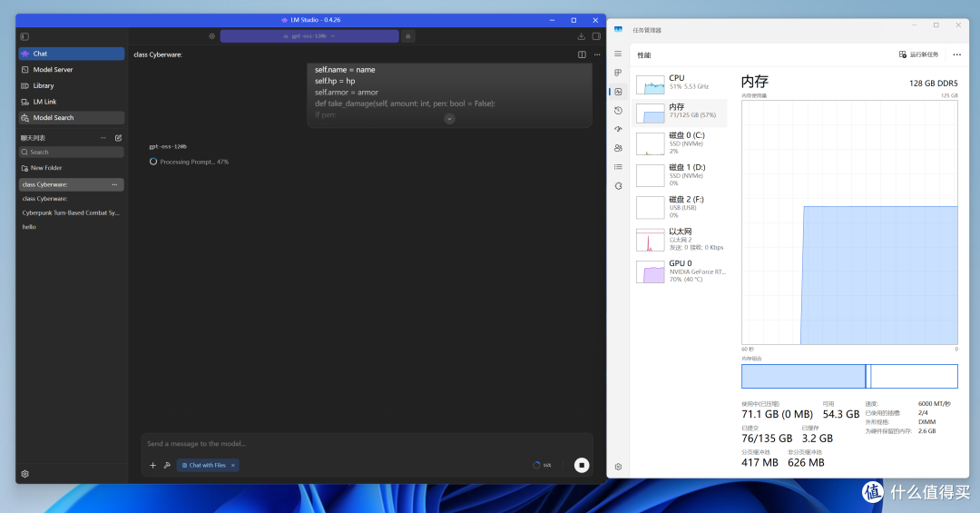980x513 pixels.
Task: Open LM Studio settings gear at bottom left
Action: pyautogui.click(x=25, y=474)
